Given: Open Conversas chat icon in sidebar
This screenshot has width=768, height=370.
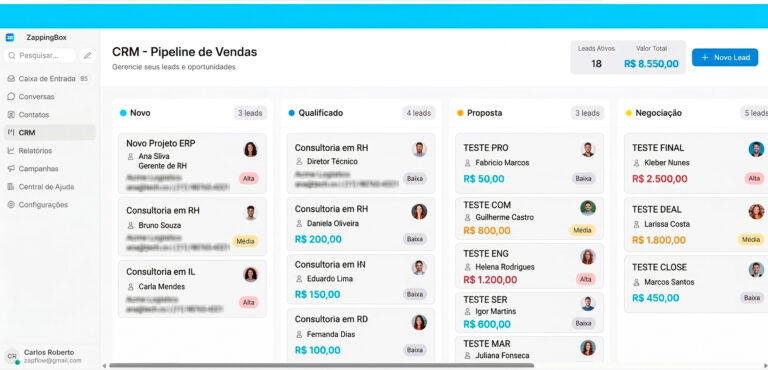Looking at the screenshot, I should 11,97.
